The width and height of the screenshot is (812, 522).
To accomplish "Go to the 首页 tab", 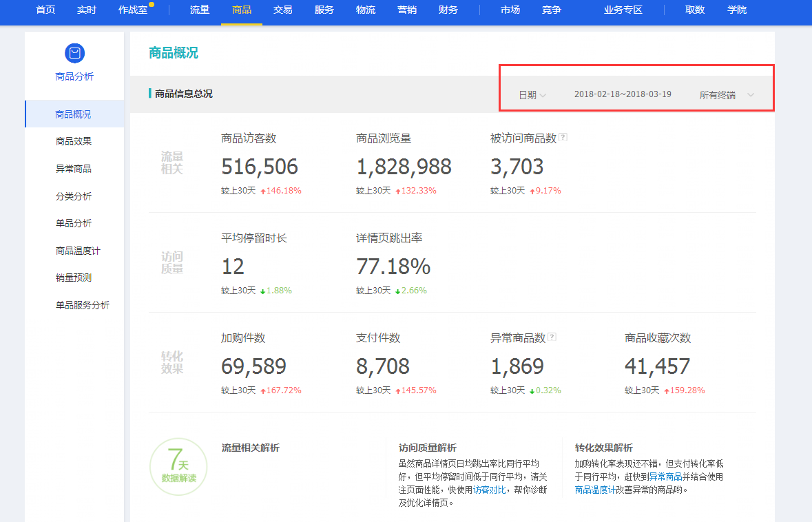I will [x=45, y=10].
